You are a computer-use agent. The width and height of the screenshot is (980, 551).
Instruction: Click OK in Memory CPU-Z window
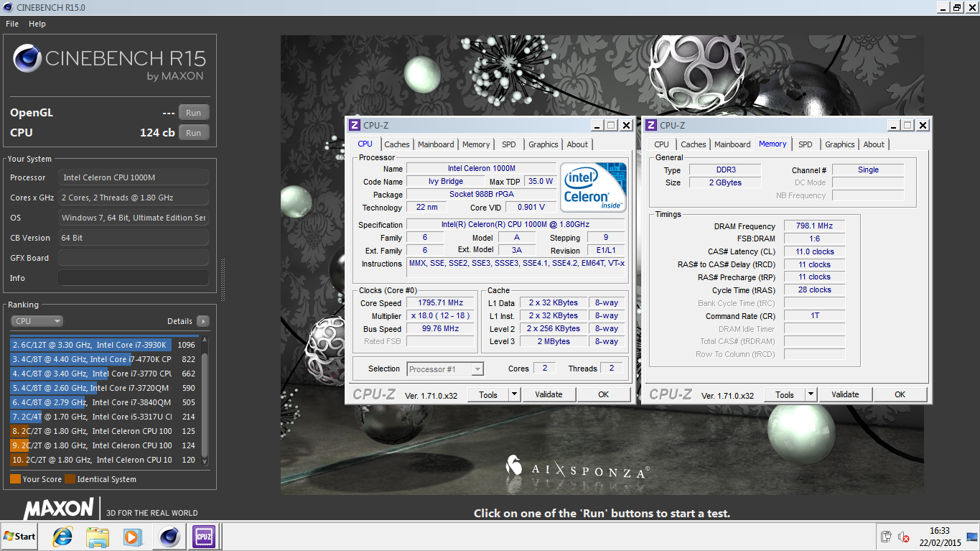[x=900, y=394]
